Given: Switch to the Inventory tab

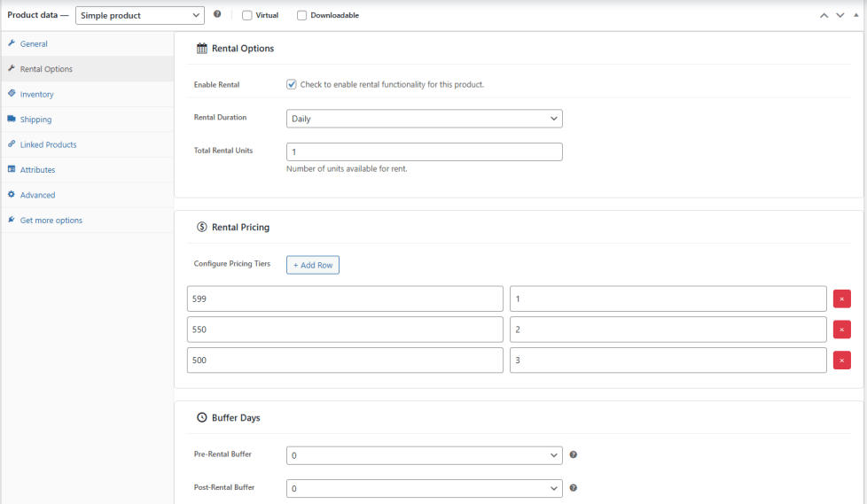Looking at the screenshot, I should click(36, 94).
